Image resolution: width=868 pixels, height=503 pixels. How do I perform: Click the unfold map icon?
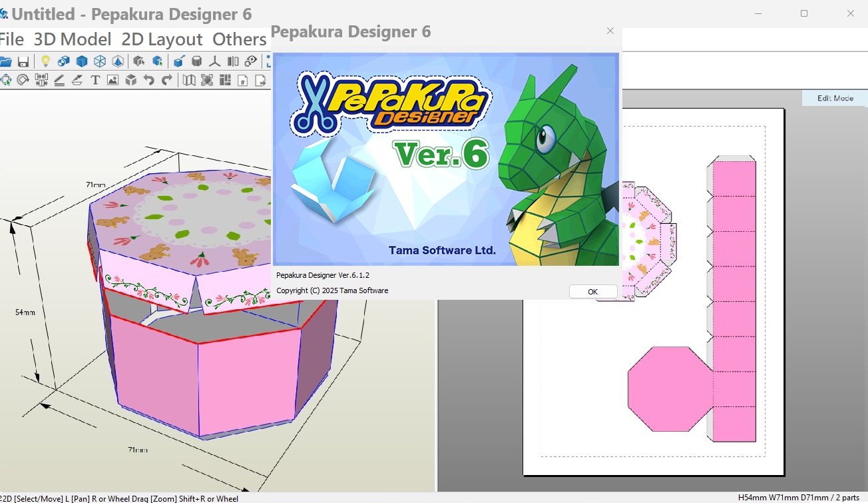coord(189,80)
